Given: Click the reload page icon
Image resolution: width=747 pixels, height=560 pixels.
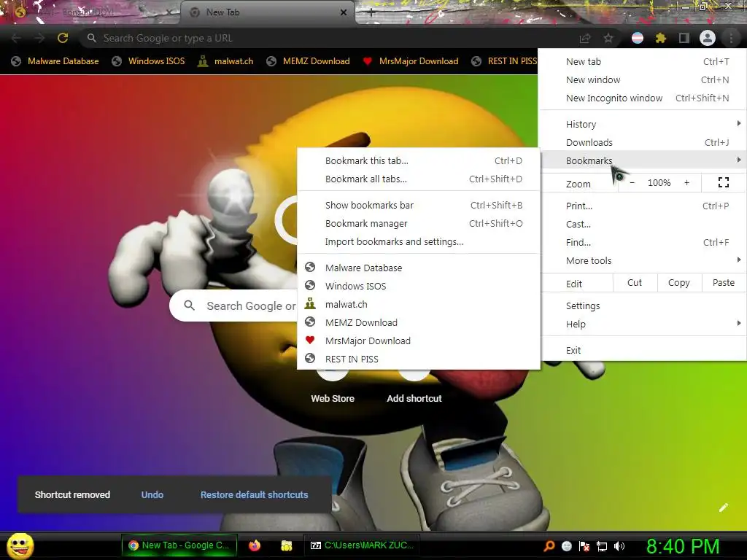Looking at the screenshot, I should (63, 38).
